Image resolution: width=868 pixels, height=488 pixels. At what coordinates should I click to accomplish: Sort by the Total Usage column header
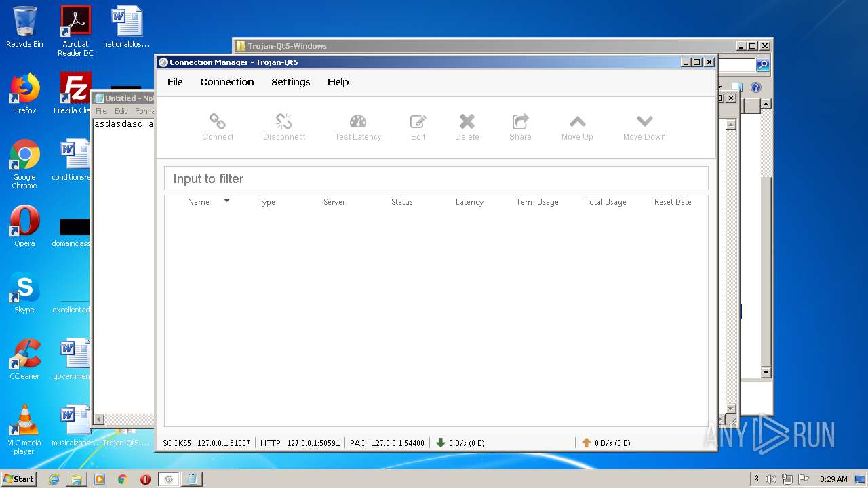(606, 202)
